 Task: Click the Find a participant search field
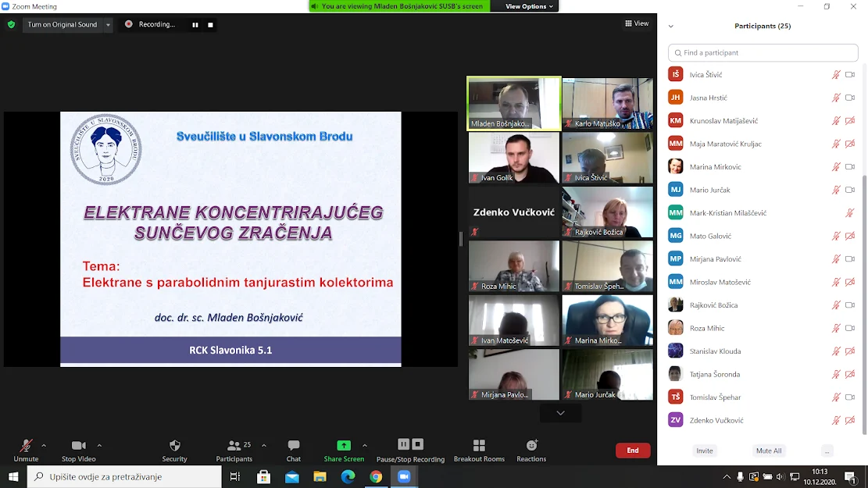click(763, 52)
